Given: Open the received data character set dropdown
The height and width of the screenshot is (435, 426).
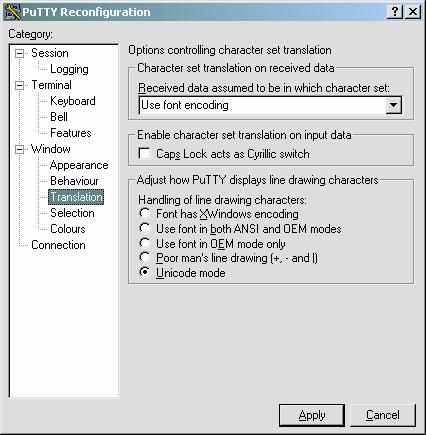Looking at the screenshot, I should pyautogui.click(x=393, y=105).
